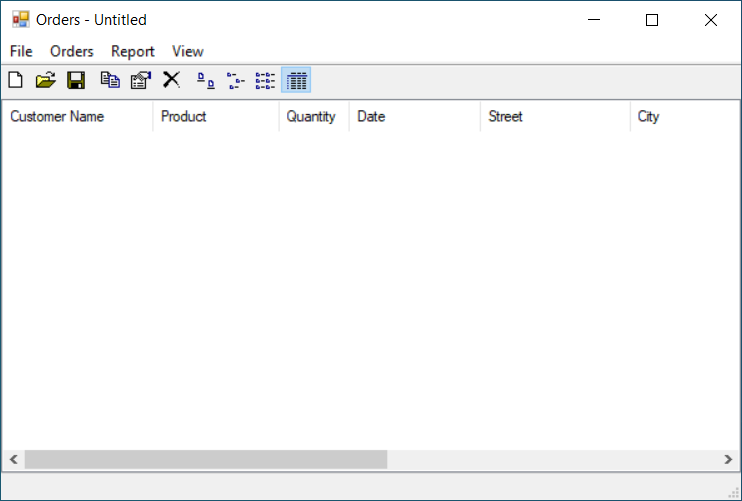
Task: Open the File menu
Action: tap(21, 51)
